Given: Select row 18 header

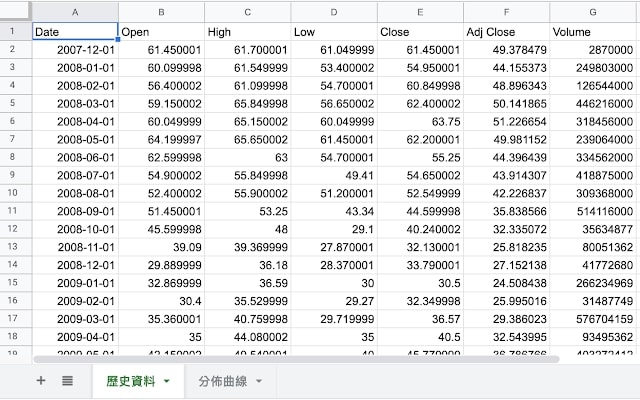Looking at the screenshot, I should click(16, 337).
